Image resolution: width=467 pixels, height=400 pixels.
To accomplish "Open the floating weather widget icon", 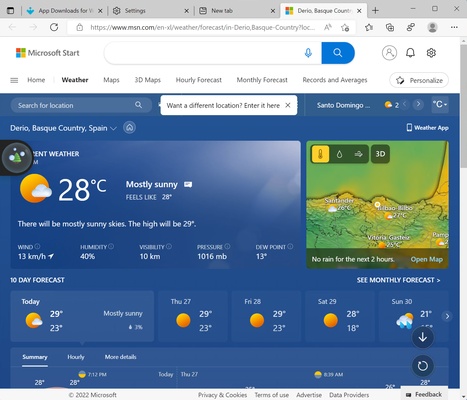I will (x=17, y=158).
